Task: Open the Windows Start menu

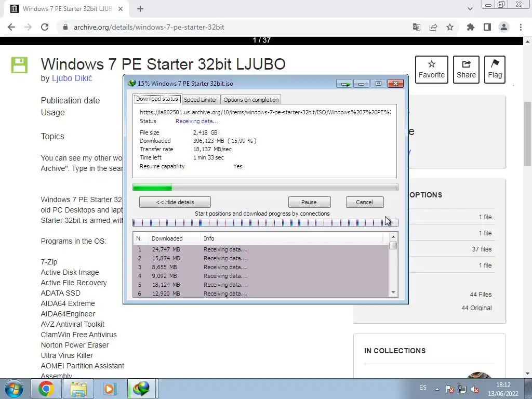Action: click(x=14, y=389)
